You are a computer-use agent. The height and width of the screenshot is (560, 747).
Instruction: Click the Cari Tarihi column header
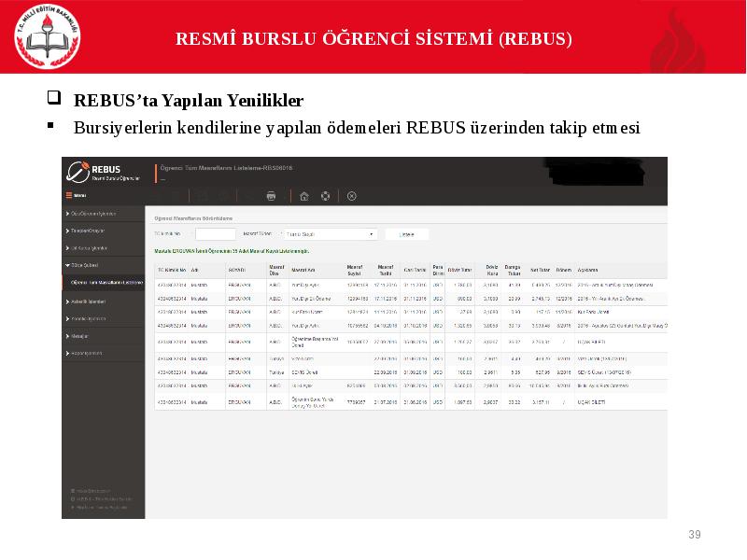[x=415, y=270]
